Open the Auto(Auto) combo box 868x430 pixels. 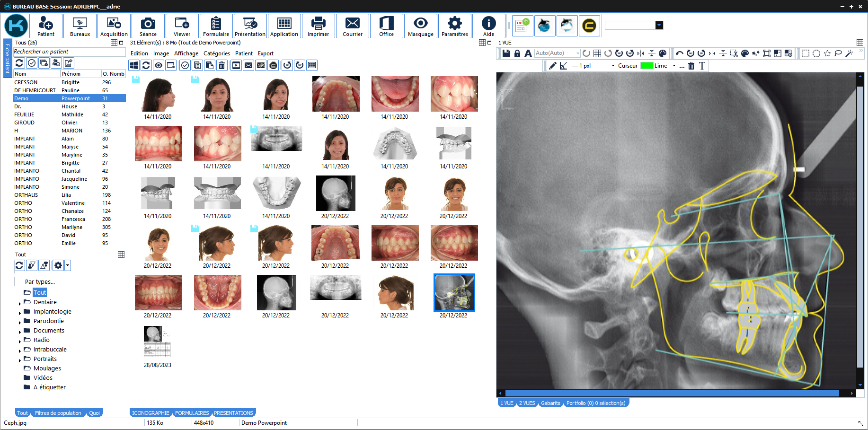[557, 53]
